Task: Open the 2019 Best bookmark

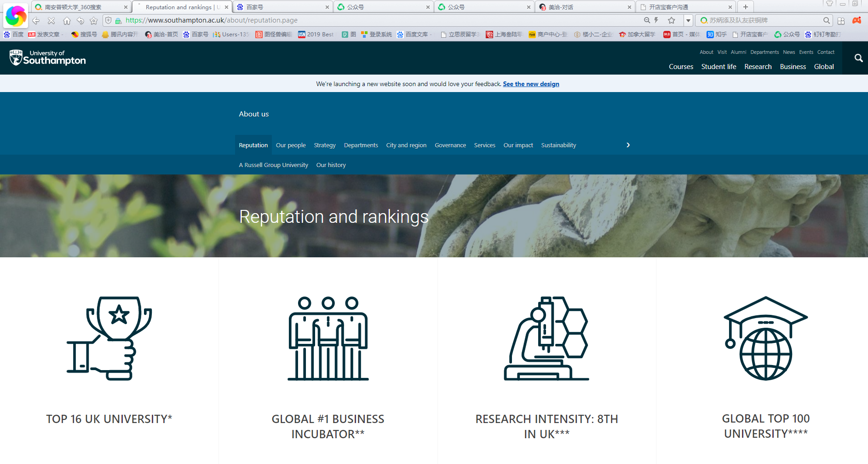Action: pos(316,35)
